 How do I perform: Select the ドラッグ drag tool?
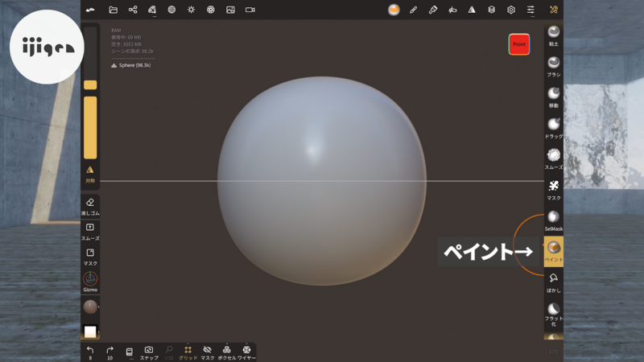[554, 128]
